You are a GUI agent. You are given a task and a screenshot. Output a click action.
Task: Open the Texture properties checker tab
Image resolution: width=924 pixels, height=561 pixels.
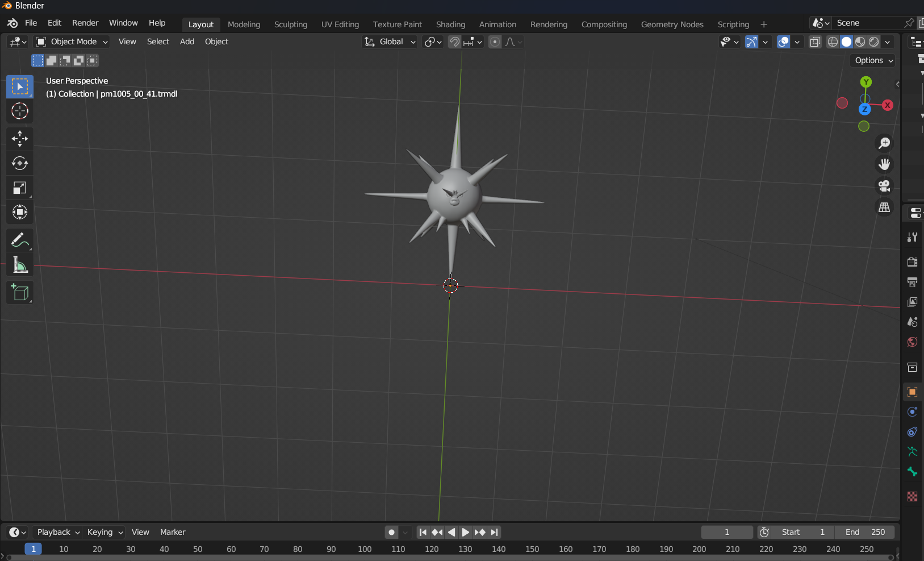click(913, 497)
